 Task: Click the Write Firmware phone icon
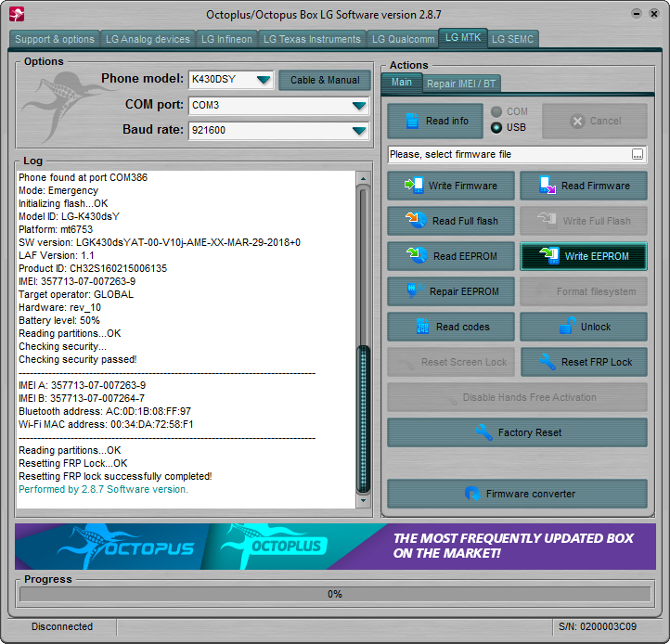tap(414, 186)
